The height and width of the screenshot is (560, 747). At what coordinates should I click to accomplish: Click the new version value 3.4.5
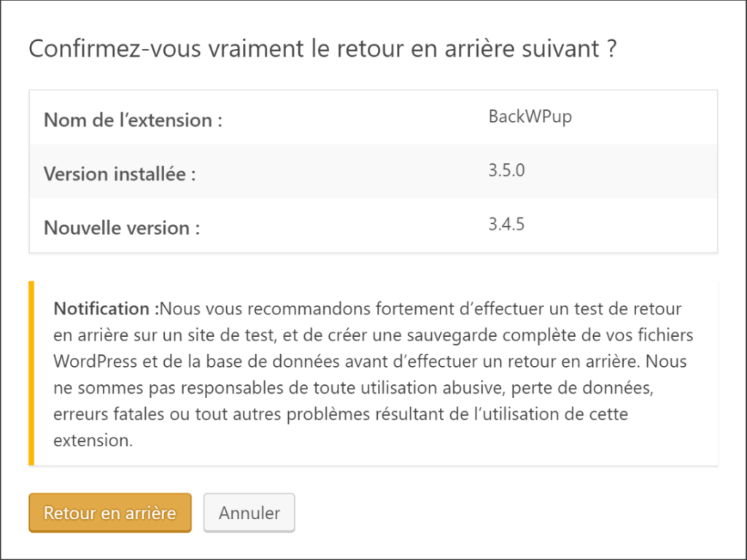(x=506, y=224)
